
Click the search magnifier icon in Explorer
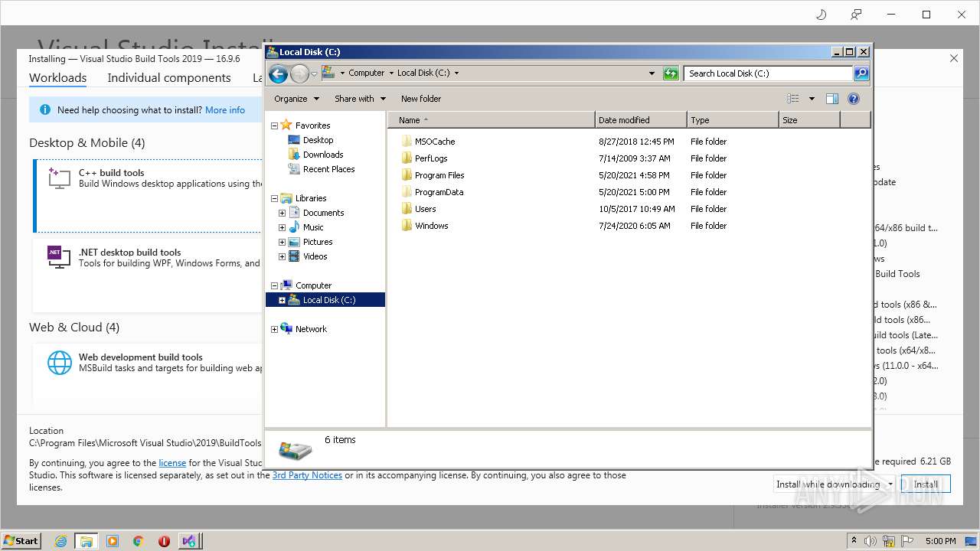point(861,73)
